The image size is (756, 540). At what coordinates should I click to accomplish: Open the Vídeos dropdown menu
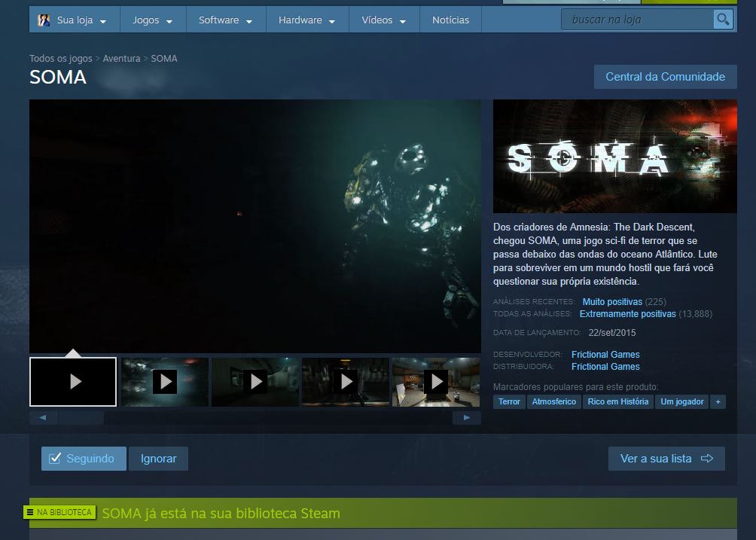click(x=384, y=20)
